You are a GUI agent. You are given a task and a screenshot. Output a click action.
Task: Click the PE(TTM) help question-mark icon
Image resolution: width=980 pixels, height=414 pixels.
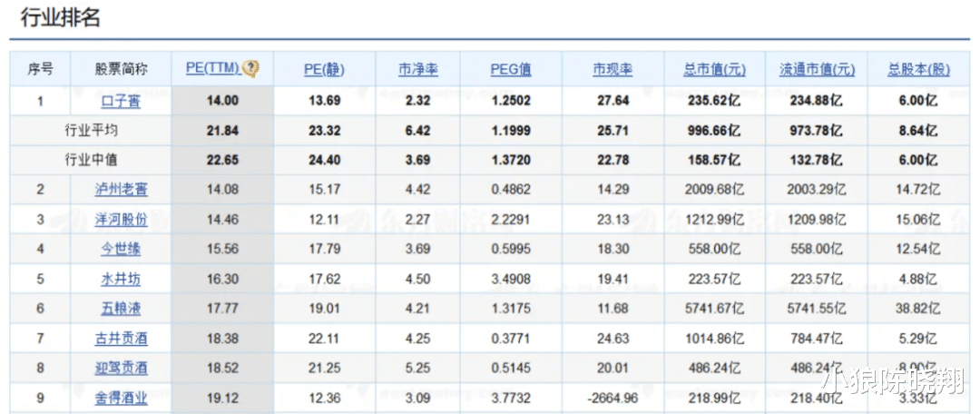pyautogui.click(x=250, y=69)
